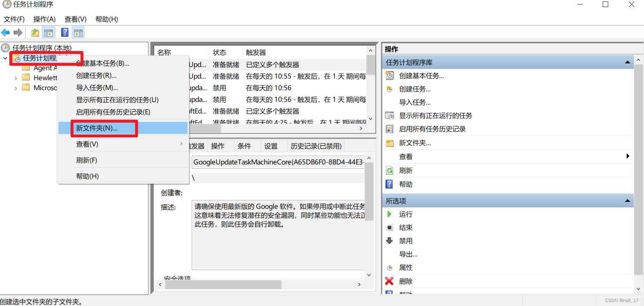
Task: Choose 创建任务(R)... from the context menu
Action: click(x=123, y=75)
